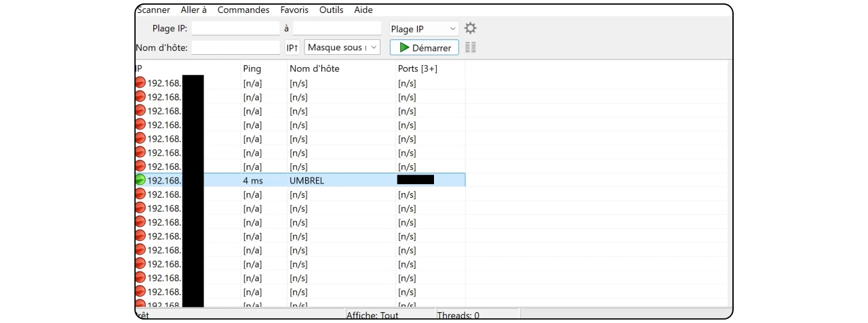
Task: Click the fetchers column selector icon
Action: click(x=470, y=47)
